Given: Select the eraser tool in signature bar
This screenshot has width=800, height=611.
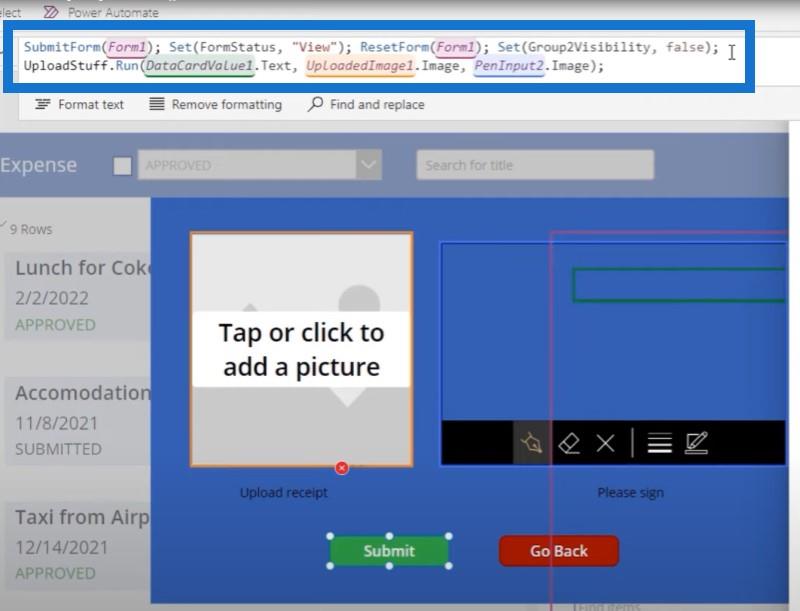Looking at the screenshot, I should (x=569, y=443).
